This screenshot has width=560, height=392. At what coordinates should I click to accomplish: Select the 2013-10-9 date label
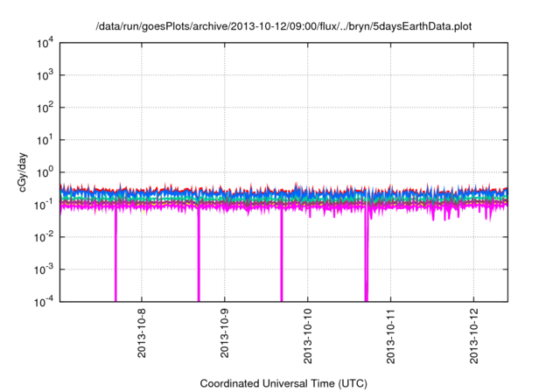[x=224, y=333]
